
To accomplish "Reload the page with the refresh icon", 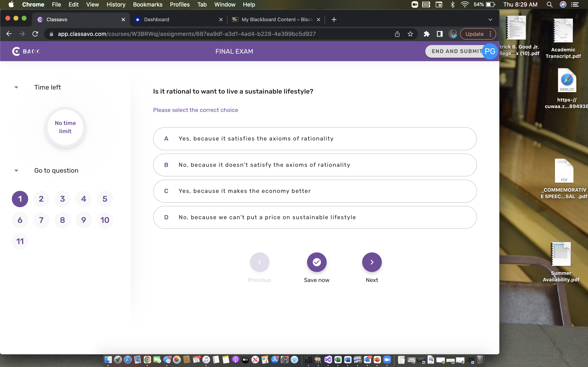I will coord(35,34).
